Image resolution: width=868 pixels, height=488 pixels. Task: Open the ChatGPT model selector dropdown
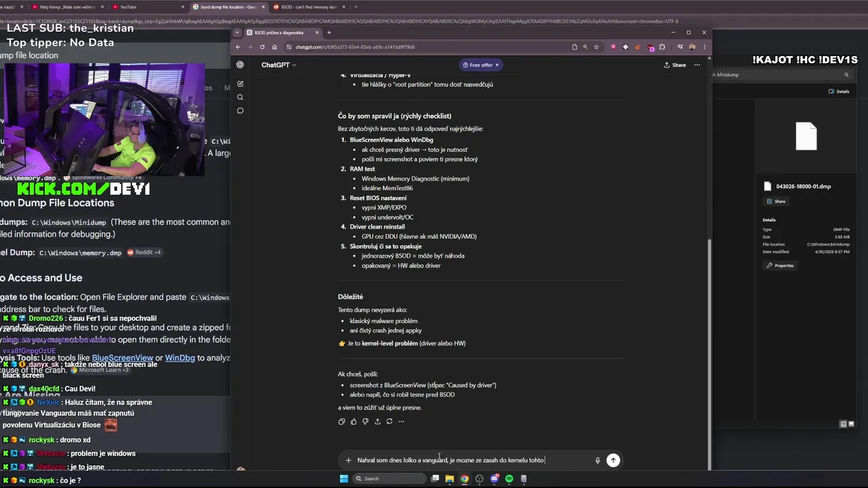point(279,65)
